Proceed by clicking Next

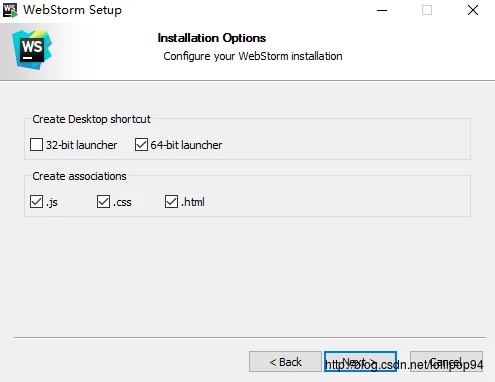[x=360, y=362]
